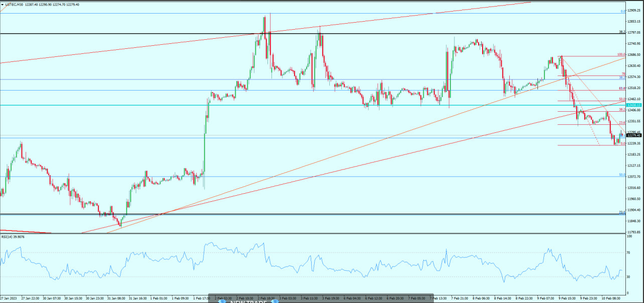The image size is (644, 303).
Task: Click the dropdown arrow beside USTEC,M30
Action: tap(2, 5)
